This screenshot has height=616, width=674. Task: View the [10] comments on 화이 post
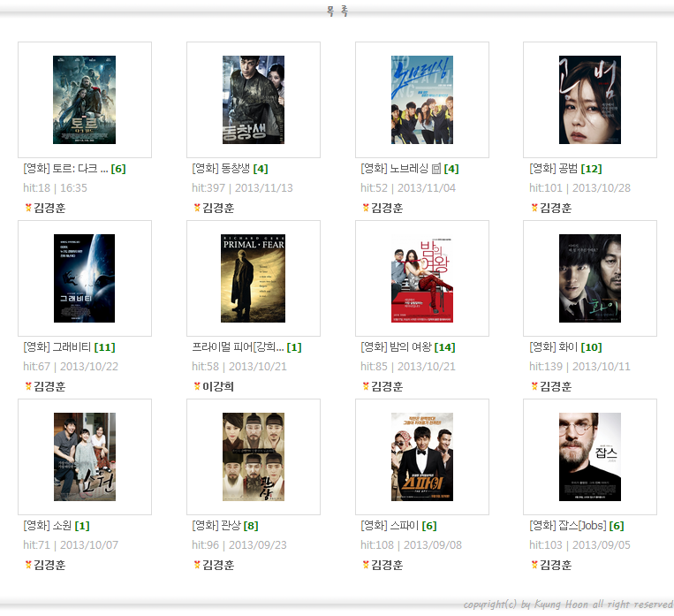pyautogui.click(x=591, y=347)
